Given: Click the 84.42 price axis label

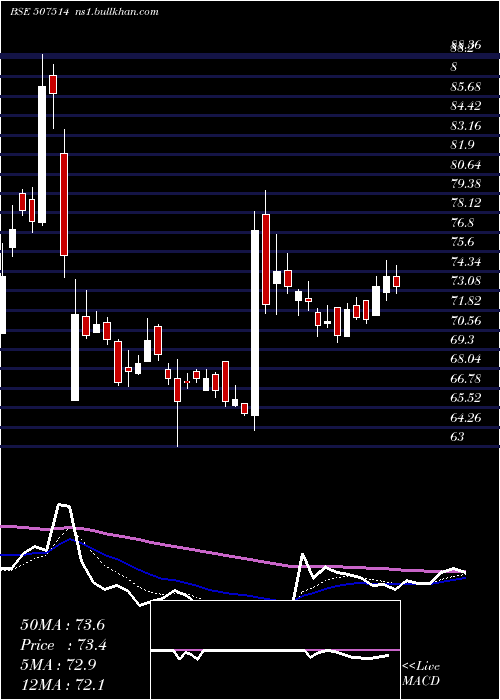Looking at the screenshot, I should click(465, 106).
